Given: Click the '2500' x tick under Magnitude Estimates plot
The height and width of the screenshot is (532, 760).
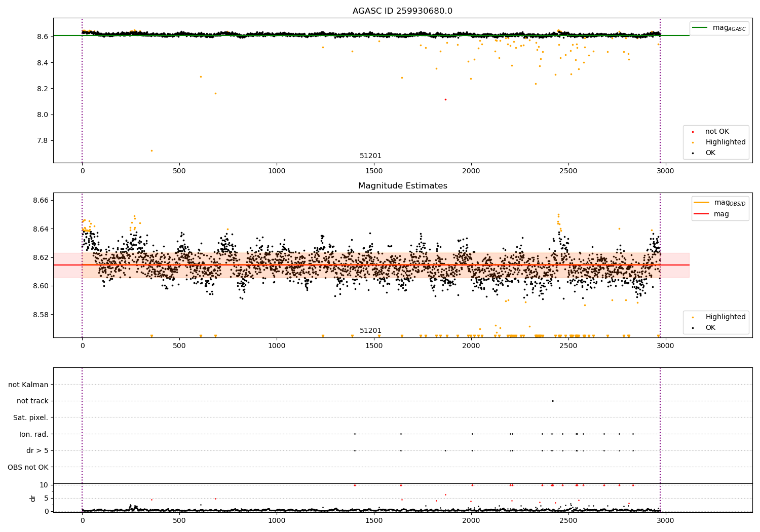Looking at the screenshot, I should coord(568,346).
